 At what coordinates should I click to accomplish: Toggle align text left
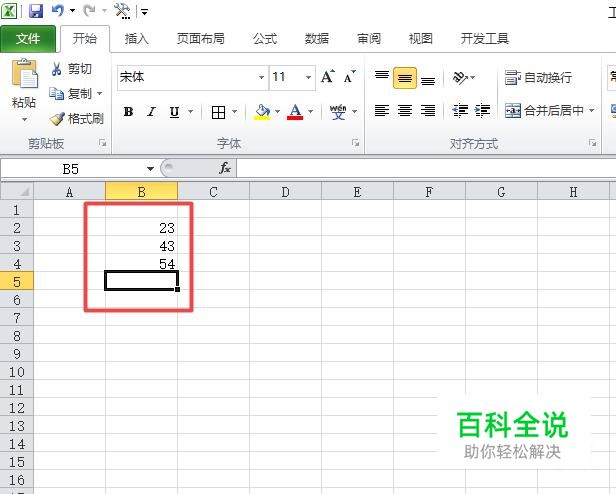[x=381, y=111]
